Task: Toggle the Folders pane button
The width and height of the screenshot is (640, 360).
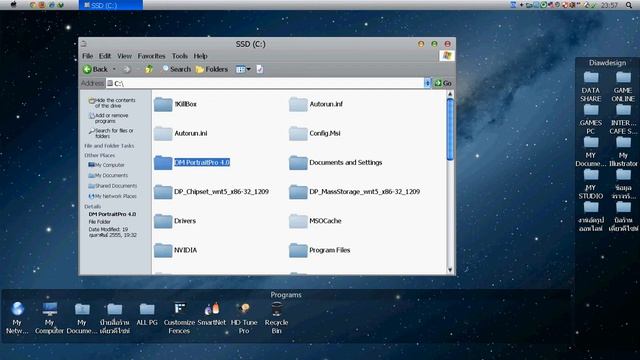Action: 212,69
